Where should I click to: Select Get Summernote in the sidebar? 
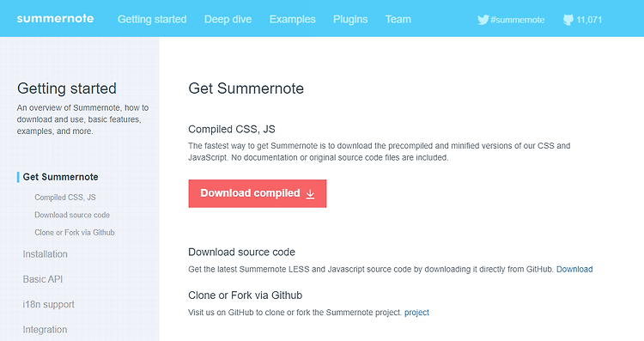click(x=60, y=177)
